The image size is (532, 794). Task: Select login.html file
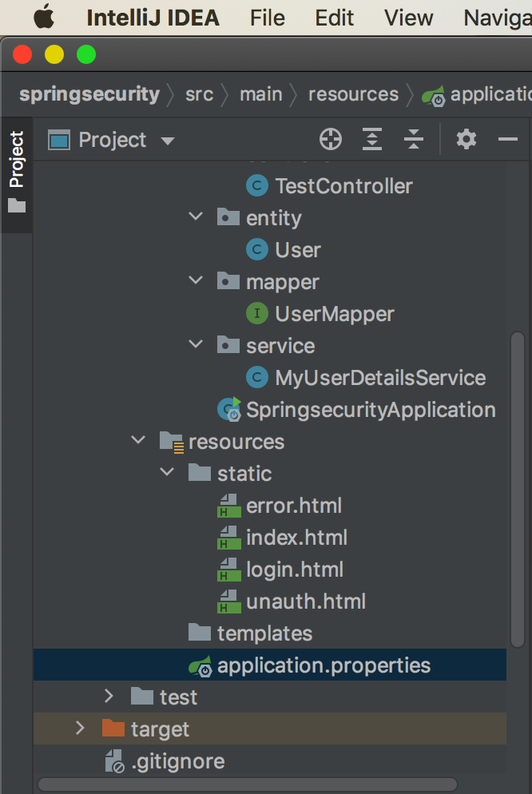pos(295,570)
